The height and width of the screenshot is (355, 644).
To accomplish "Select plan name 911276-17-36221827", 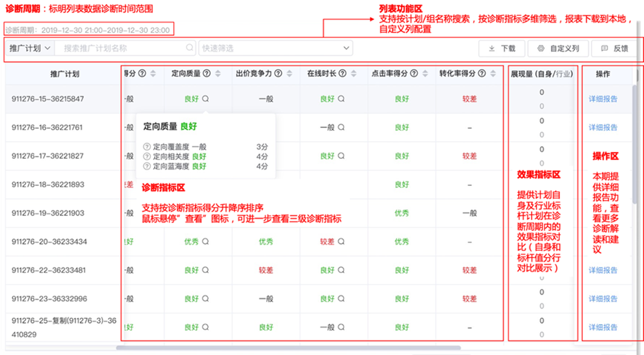I will point(48,156).
